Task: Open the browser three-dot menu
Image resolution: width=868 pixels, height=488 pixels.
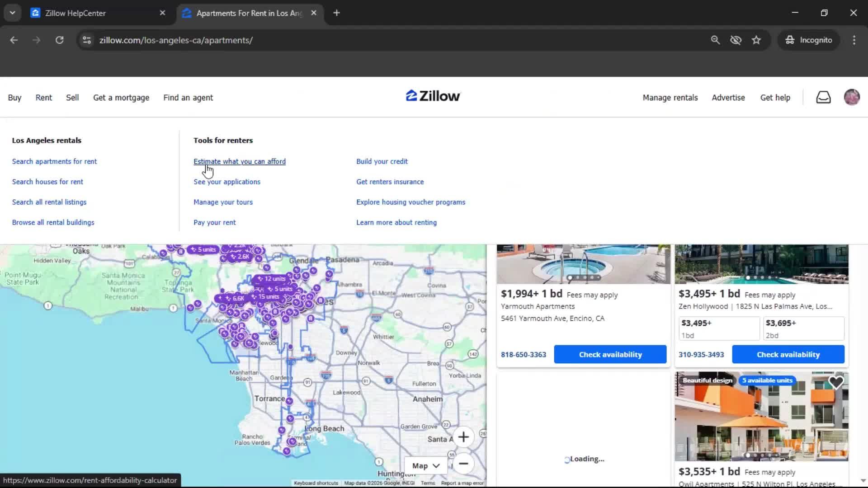Action: 854,40
